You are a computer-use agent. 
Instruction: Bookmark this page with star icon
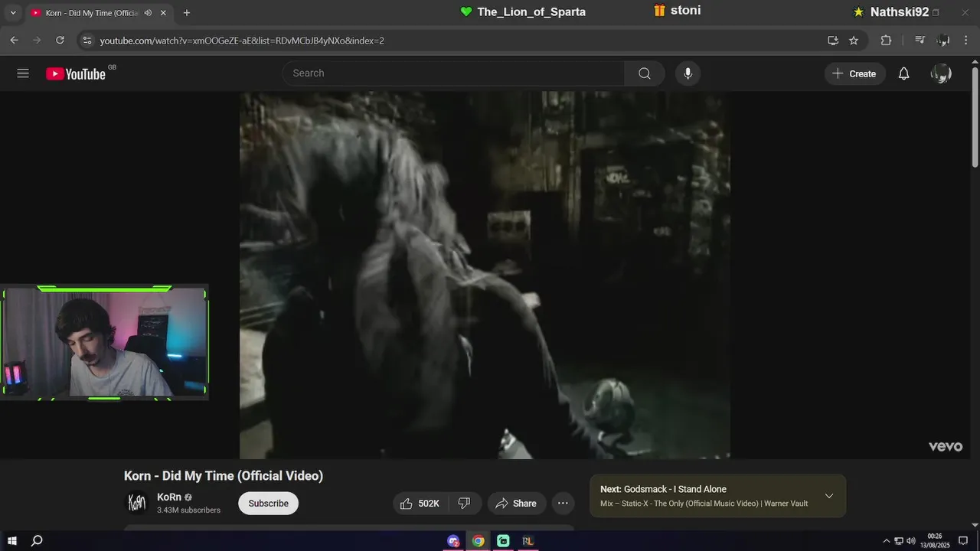click(854, 41)
